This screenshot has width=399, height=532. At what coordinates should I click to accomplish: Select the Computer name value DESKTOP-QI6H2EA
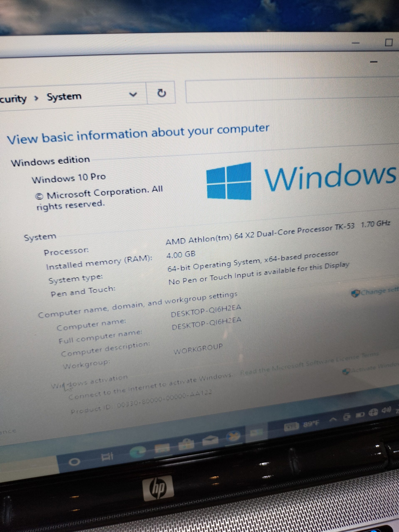click(206, 311)
